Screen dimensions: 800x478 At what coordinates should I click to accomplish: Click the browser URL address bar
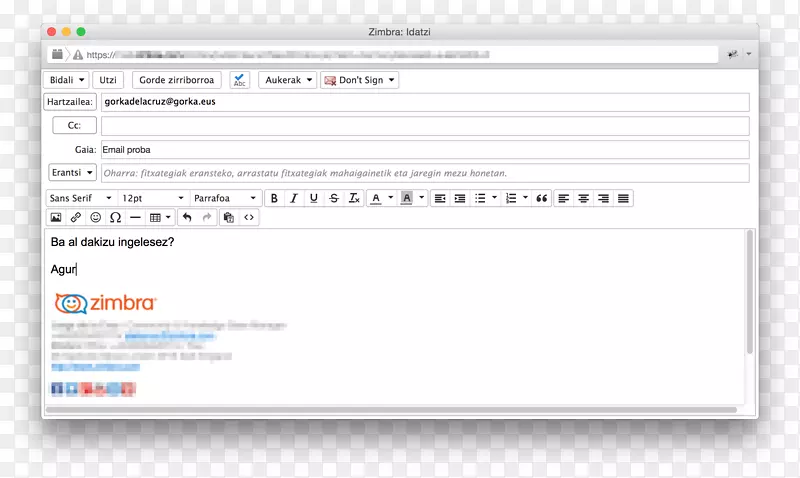pos(383,55)
